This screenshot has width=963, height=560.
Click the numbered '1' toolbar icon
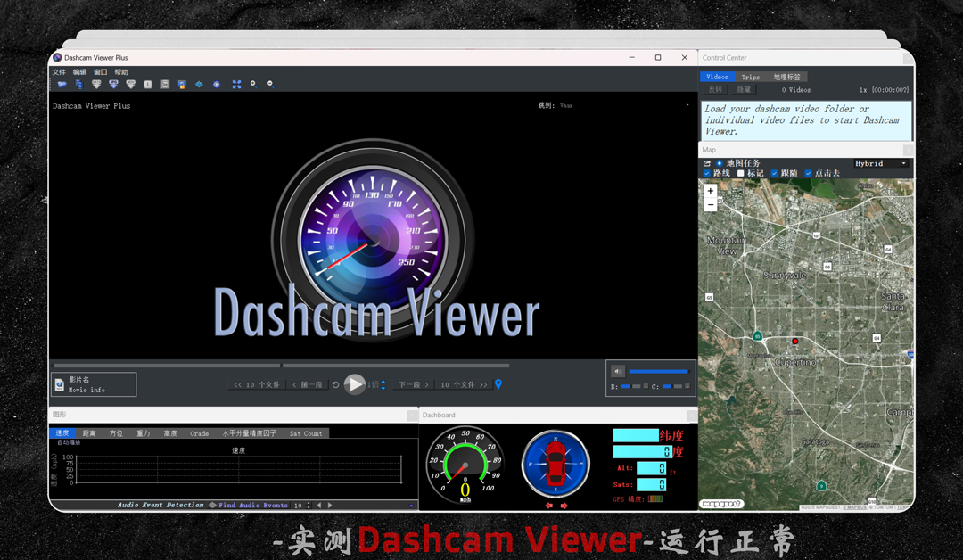(148, 84)
